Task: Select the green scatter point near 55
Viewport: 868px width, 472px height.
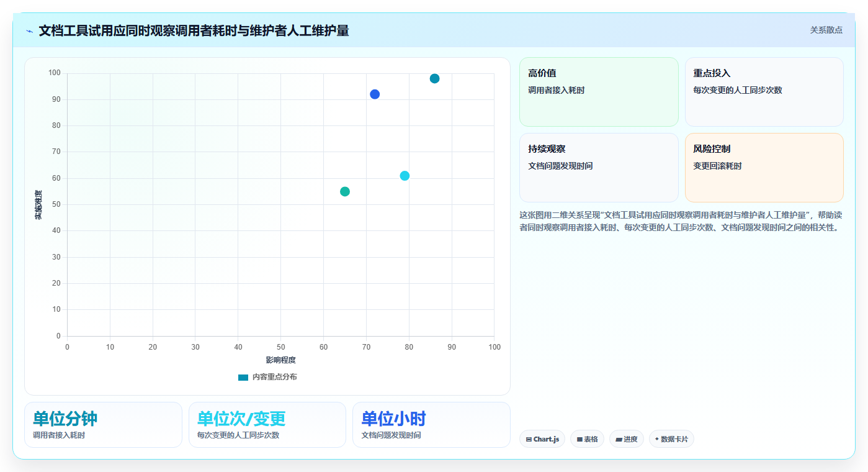Action: 345,191
